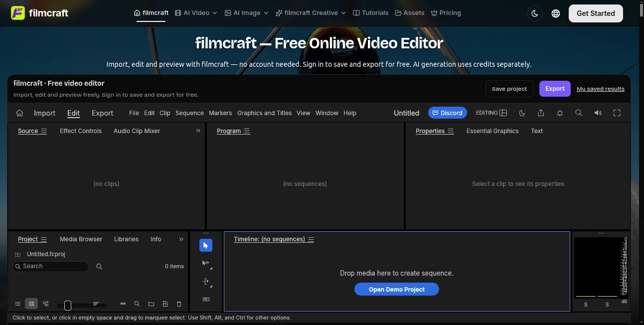Solo the left audio meter channel
This screenshot has height=325, width=644.
pos(586,305)
